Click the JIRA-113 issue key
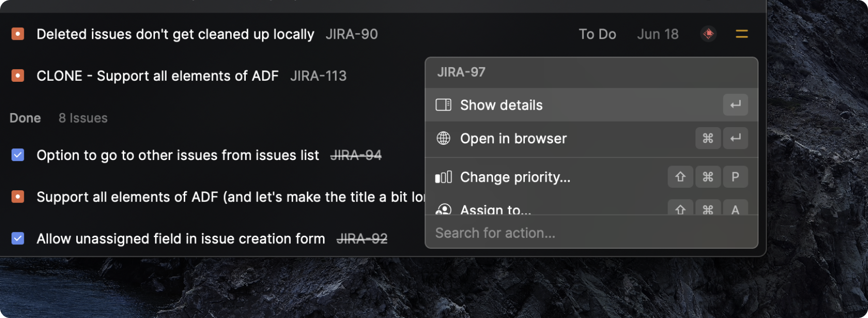The image size is (868, 318). pyautogui.click(x=318, y=76)
